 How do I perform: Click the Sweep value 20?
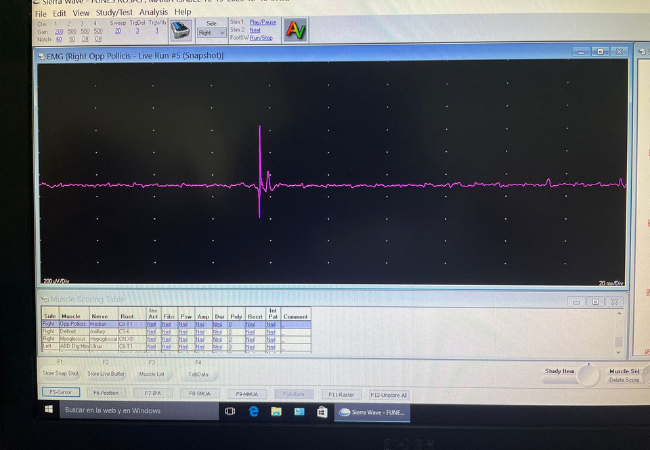[118, 31]
